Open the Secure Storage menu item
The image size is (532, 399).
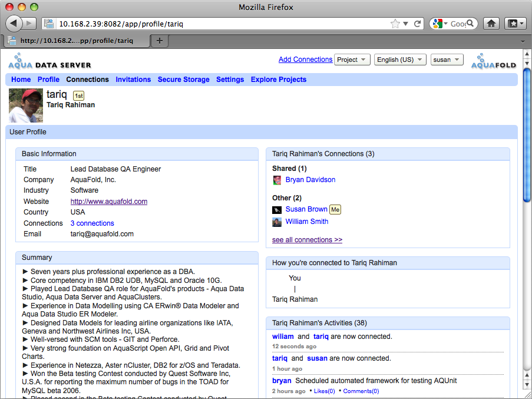184,80
